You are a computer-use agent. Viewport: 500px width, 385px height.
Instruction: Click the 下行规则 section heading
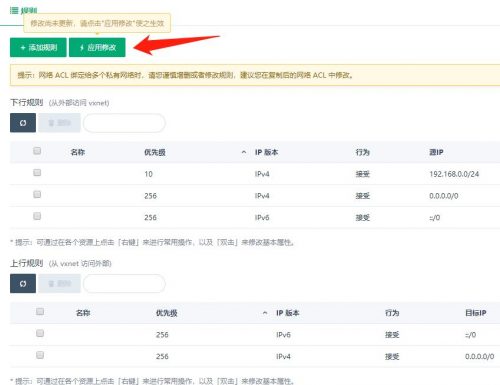pos(27,102)
